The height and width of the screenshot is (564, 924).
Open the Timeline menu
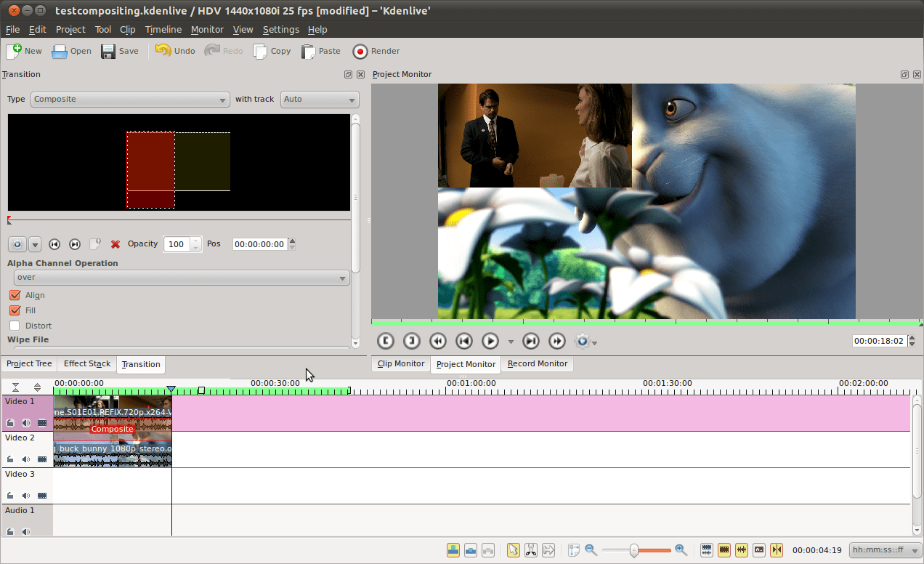(163, 29)
